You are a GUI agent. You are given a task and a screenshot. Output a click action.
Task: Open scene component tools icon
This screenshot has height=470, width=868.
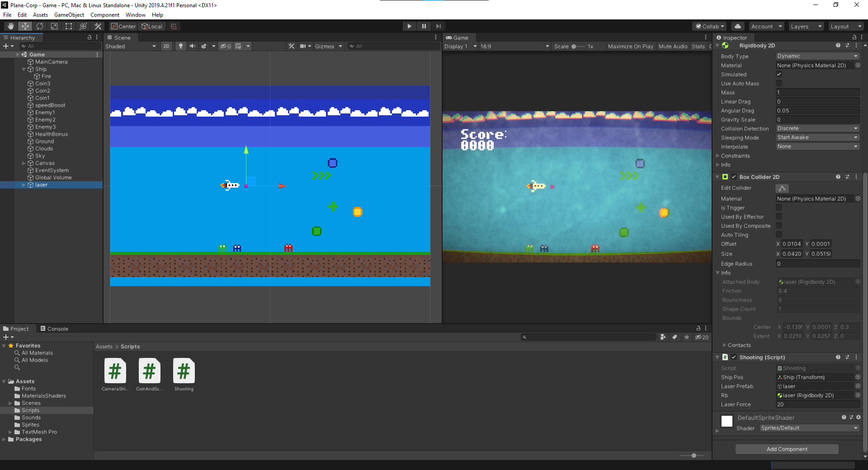pyautogui.click(x=291, y=46)
